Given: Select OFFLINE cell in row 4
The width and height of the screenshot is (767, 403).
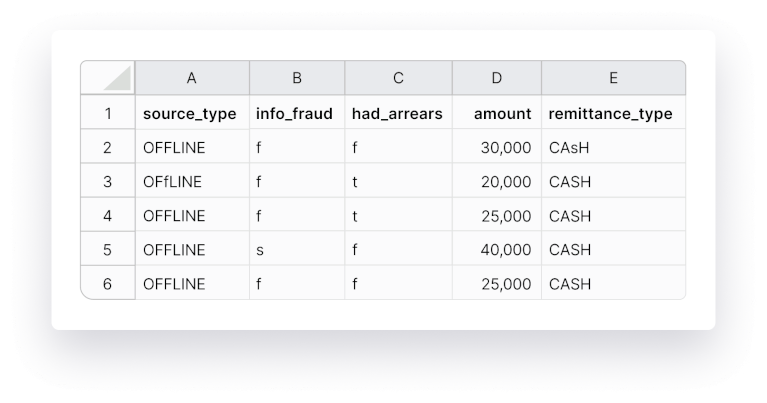Looking at the screenshot, I should pos(192,215).
